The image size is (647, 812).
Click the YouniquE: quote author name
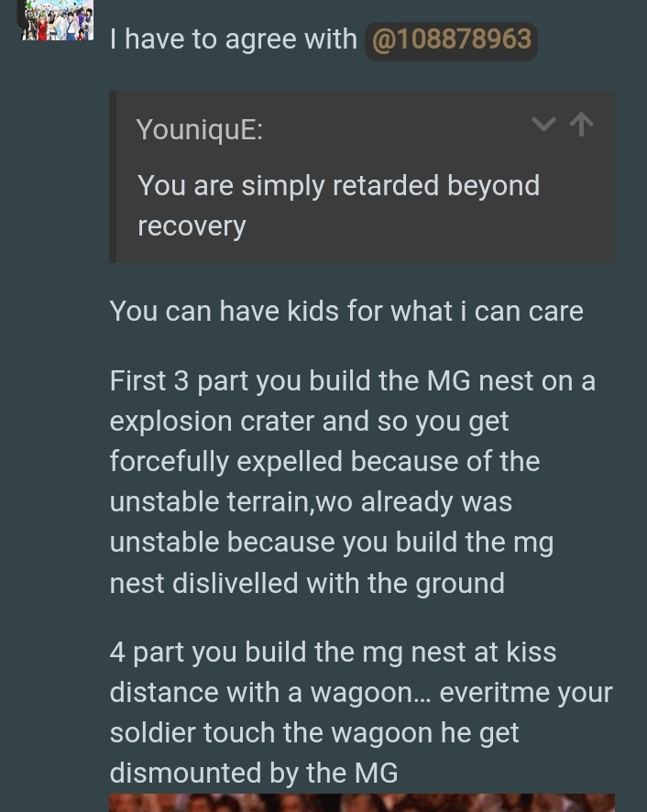pyautogui.click(x=200, y=129)
